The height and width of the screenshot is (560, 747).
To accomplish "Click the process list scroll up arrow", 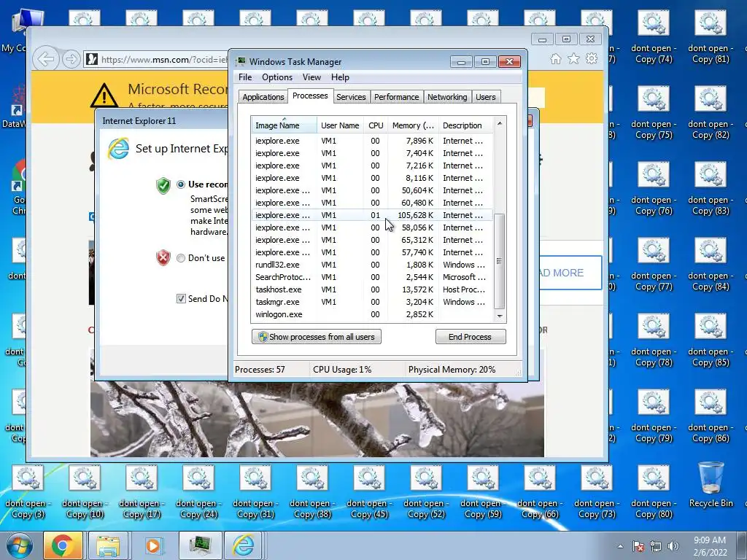I will pyautogui.click(x=499, y=123).
